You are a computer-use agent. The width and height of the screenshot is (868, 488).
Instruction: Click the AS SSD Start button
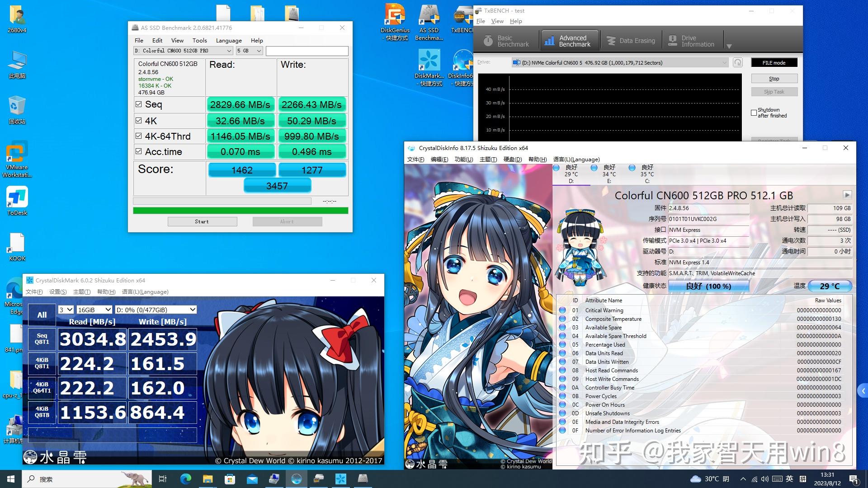click(x=202, y=221)
